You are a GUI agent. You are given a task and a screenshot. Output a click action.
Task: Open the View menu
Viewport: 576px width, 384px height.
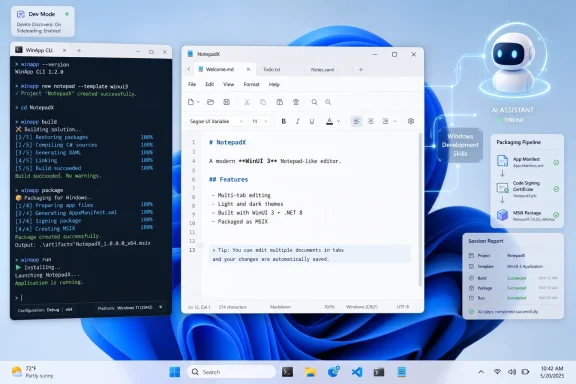pos(228,85)
